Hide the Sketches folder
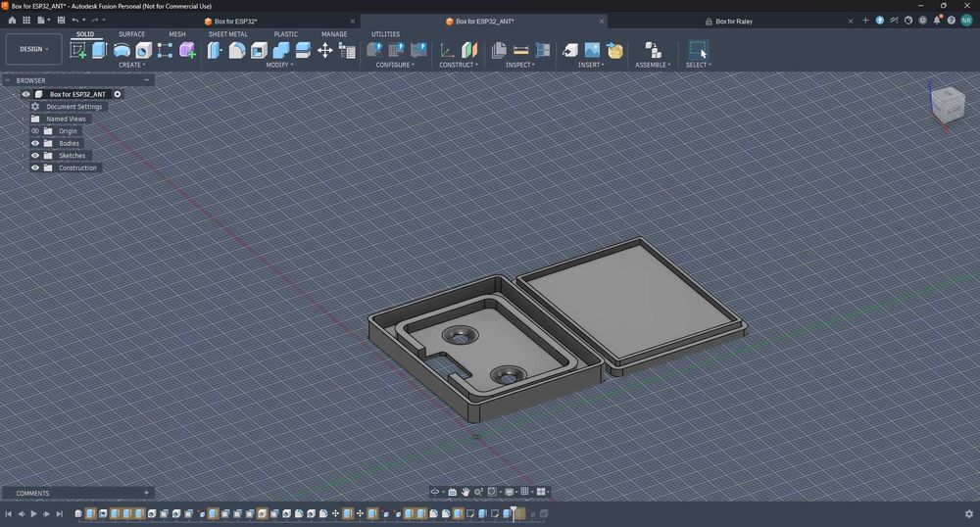 (35, 156)
